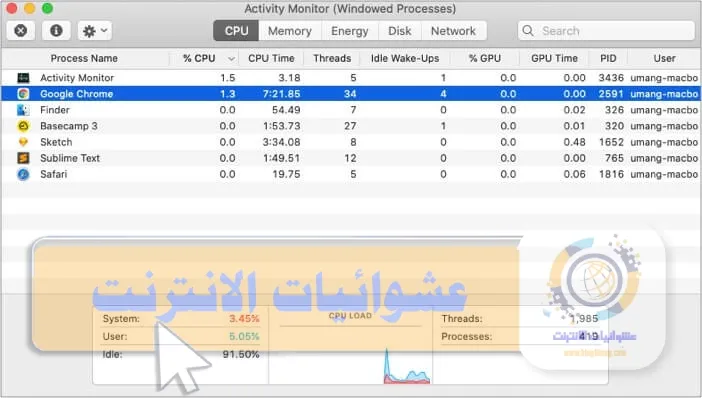Sort by % GPU column
Image resolution: width=702 pixels, height=398 pixels.
click(485, 58)
